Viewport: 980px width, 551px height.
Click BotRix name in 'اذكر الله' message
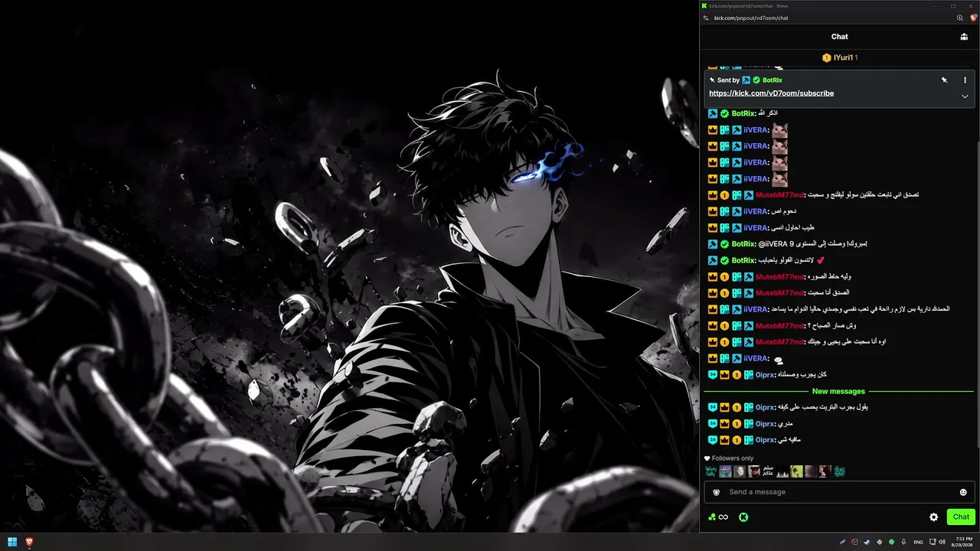click(x=743, y=114)
